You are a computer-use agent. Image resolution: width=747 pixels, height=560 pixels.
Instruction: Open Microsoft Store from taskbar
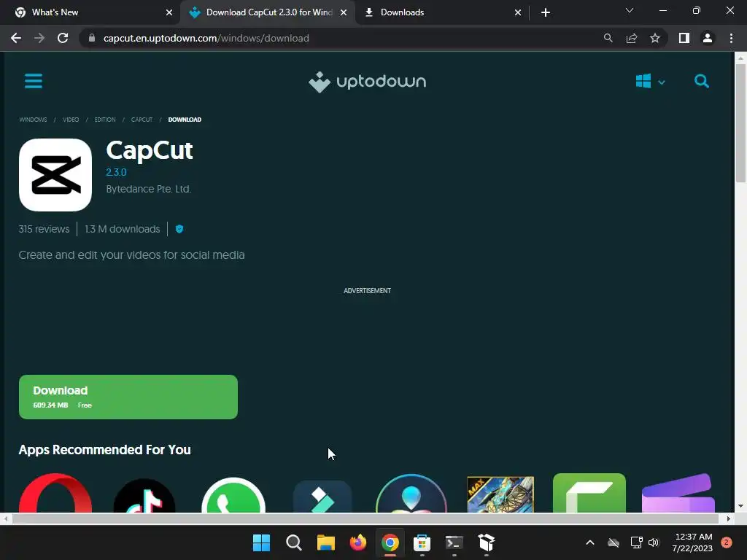point(422,542)
